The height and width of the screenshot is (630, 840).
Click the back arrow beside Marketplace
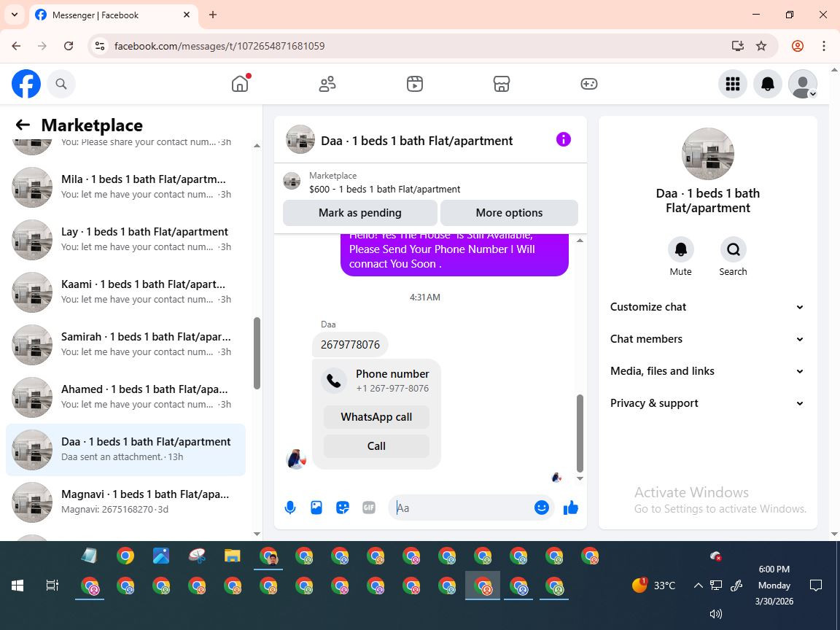23,125
